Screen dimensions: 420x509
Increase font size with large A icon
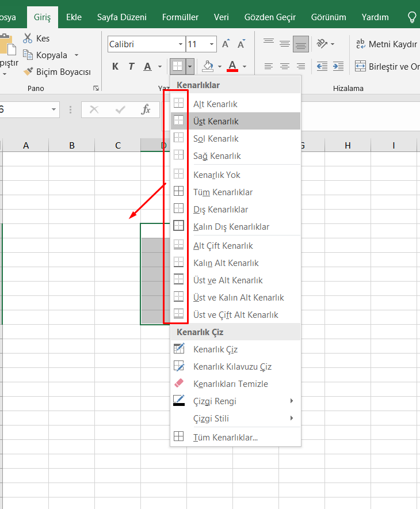226,44
